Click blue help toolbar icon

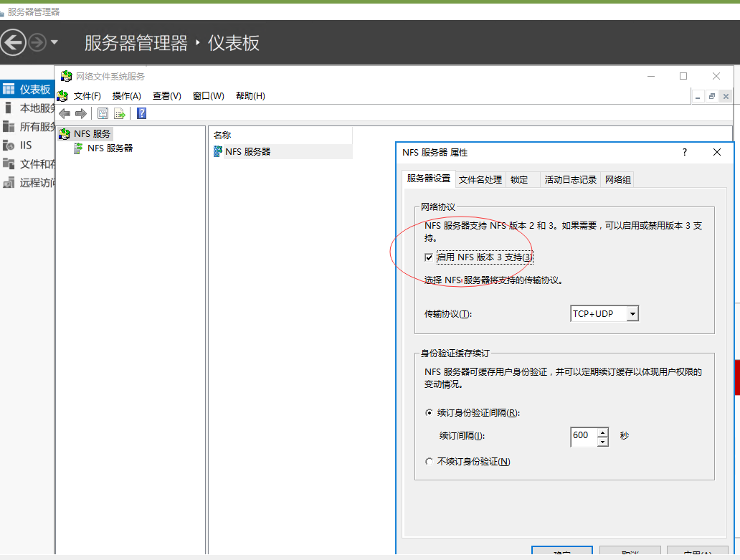point(141,113)
